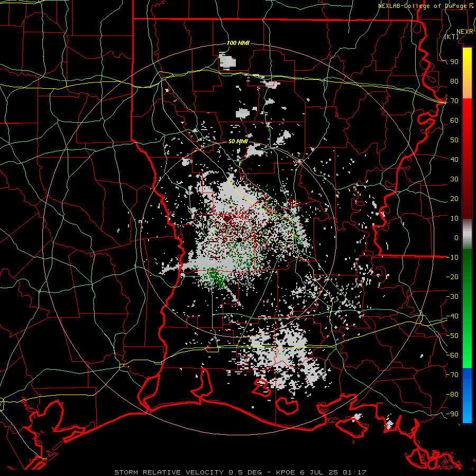Click the 0 value on velocity scale
Viewport: 476px width, 476px height.
coord(456,238)
